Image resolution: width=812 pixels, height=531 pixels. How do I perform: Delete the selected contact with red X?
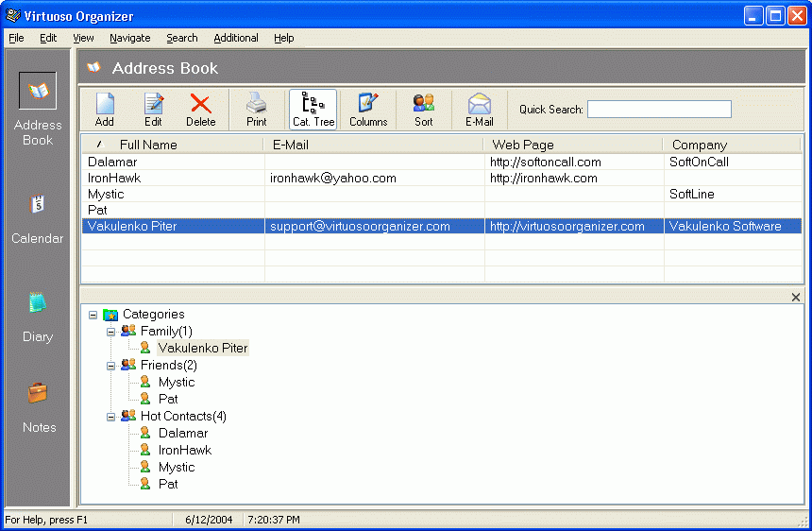click(201, 110)
